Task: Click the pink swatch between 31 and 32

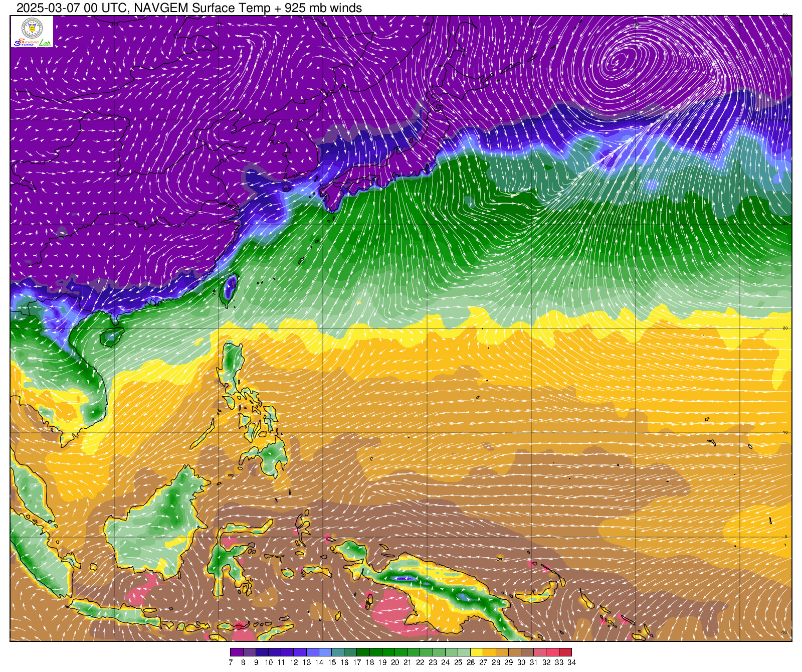Action: coord(540,652)
